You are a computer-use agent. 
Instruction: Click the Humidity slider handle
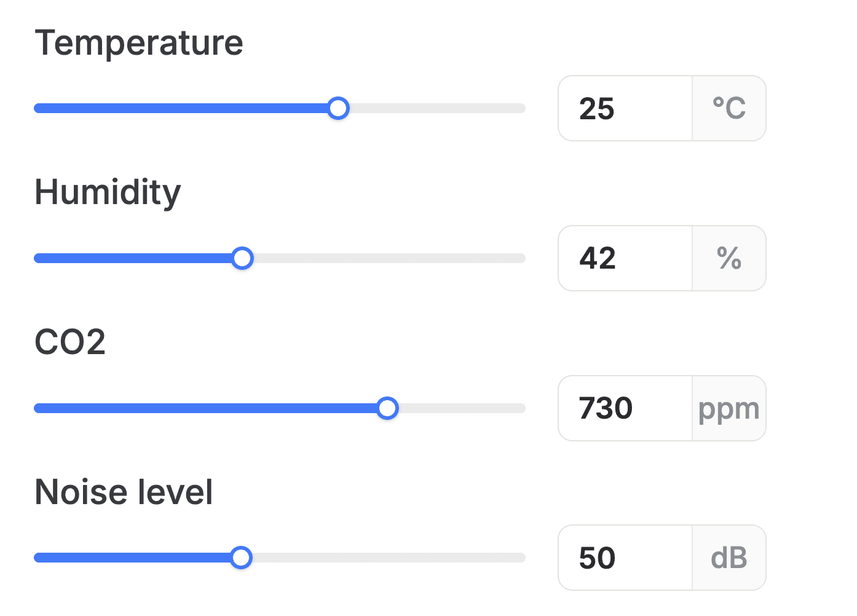pyautogui.click(x=243, y=258)
